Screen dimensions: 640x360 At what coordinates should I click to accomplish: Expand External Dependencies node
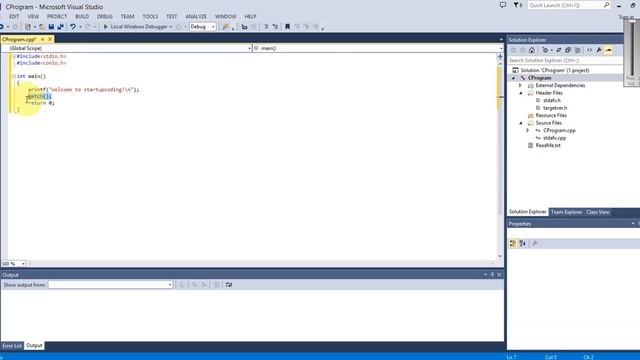[x=520, y=85]
